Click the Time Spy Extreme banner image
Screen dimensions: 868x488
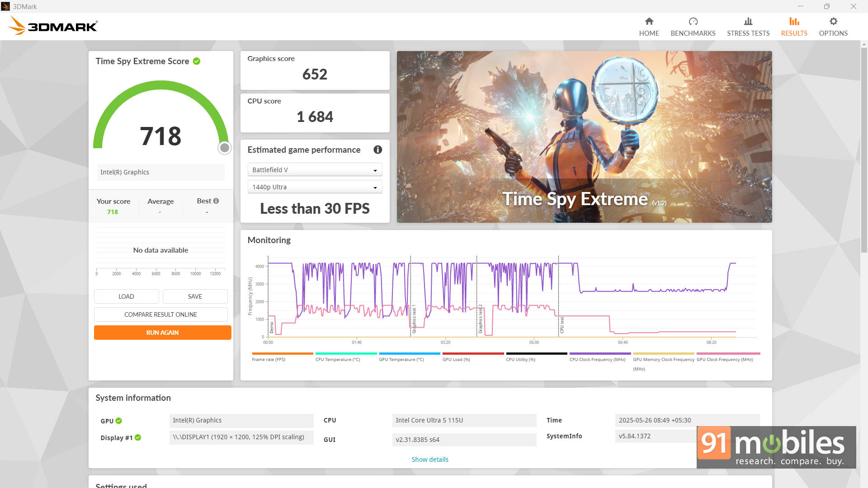tap(584, 136)
